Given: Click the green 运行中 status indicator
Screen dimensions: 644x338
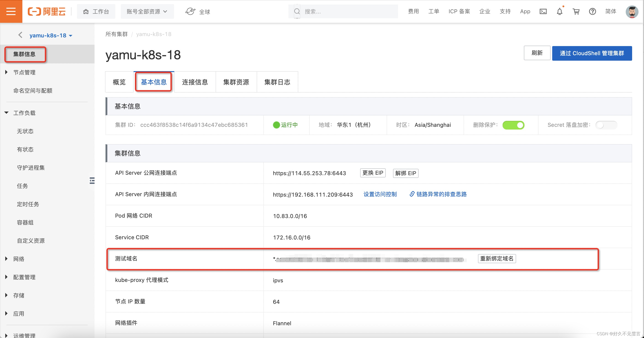Looking at the screenshot, I should (x=285, y=125).
